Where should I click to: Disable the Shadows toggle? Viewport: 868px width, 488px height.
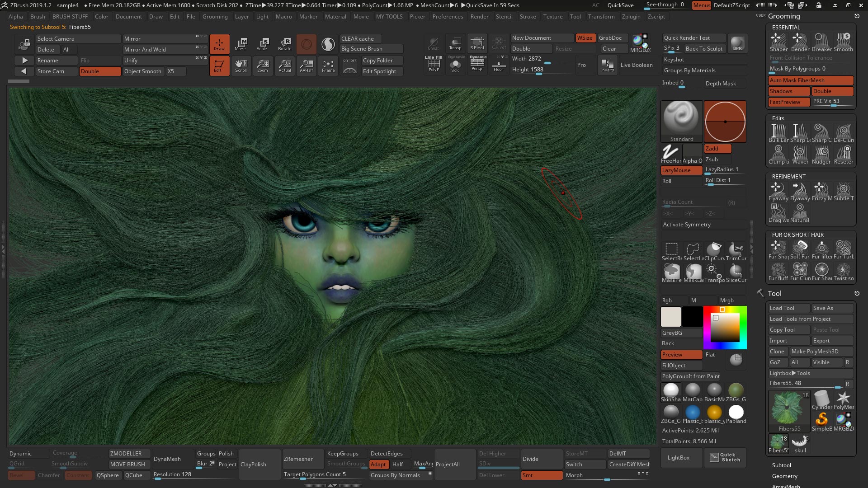[788, 91]
